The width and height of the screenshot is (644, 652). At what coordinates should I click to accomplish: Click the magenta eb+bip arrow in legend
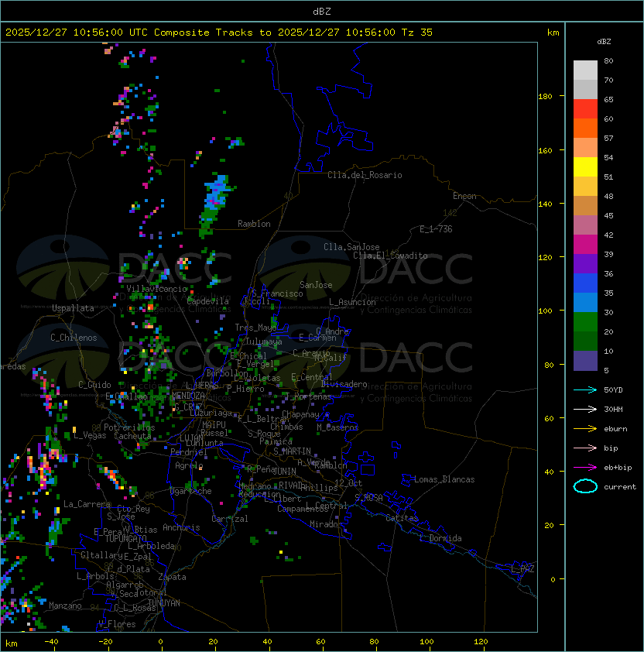click(x=585, y=468)
